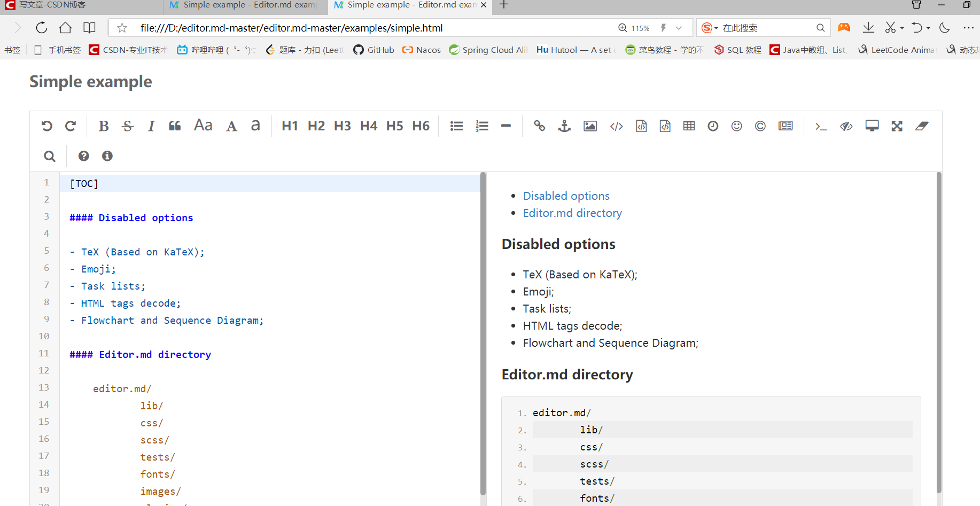Reload the page

(x=42, y=28)
